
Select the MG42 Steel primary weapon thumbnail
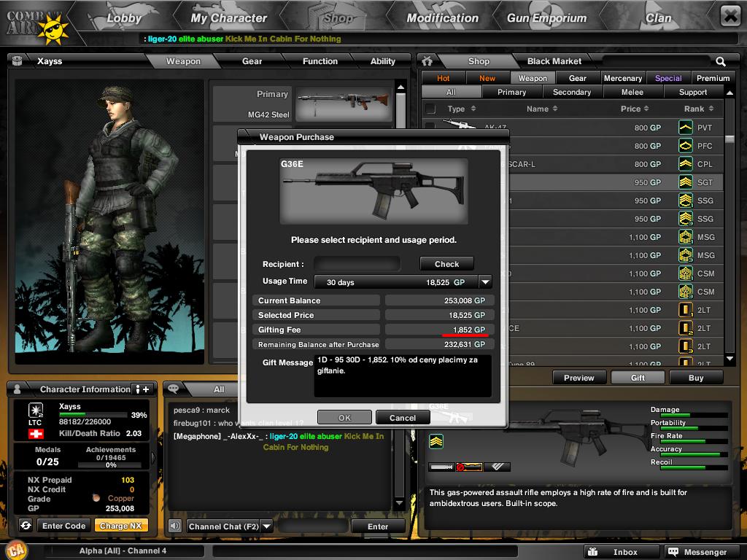click(x=344, y=103)
